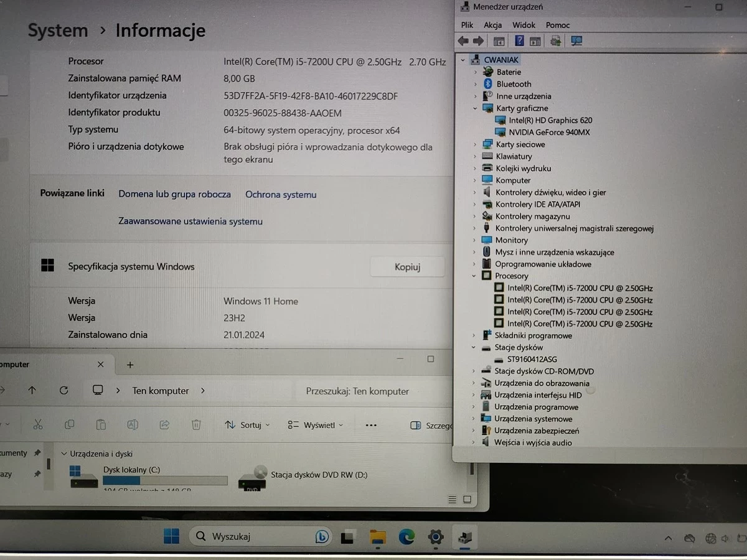This screenshot has height=560, width=747.
Task: Click the Rename icon in File Explorer
Action: tap(133, 425)
